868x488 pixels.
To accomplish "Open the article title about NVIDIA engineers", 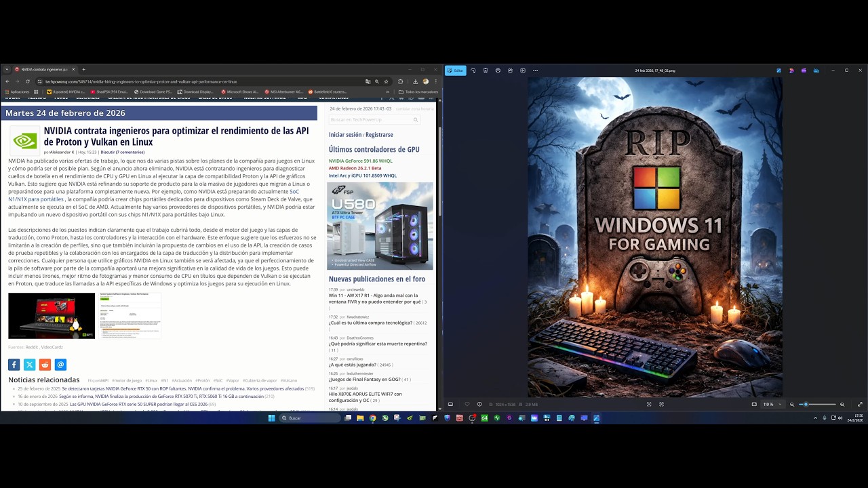I will (176, 136).
